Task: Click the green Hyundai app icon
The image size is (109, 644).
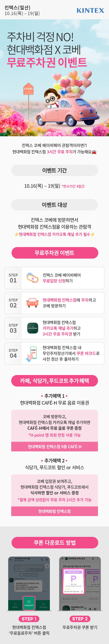Action: coord(33,328)
